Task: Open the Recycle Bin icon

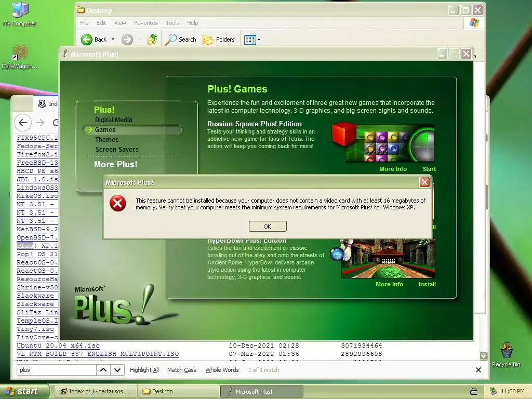Action: (506, 354)
